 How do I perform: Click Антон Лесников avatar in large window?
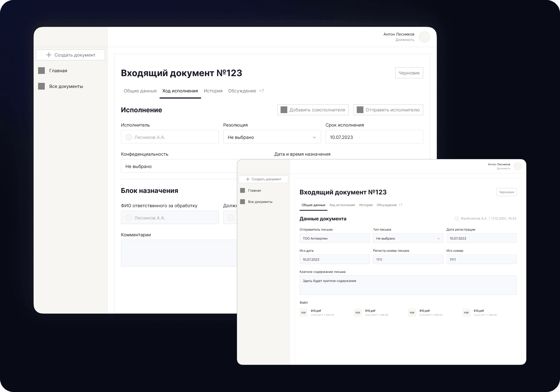point(424,37)
